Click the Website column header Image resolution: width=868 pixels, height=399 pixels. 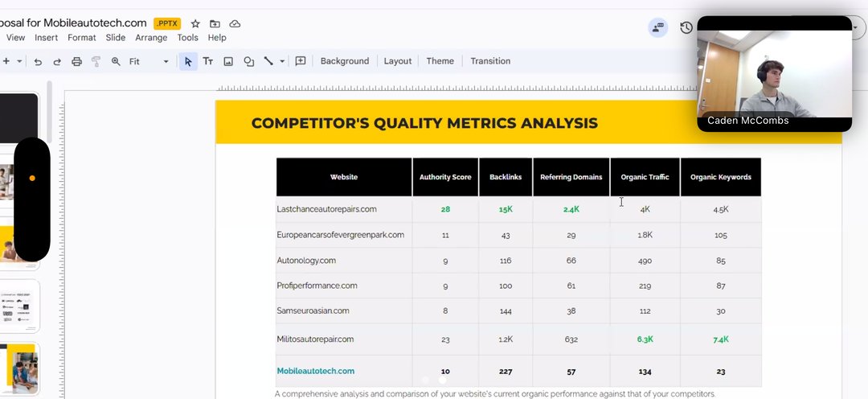[x=344, y=177]
